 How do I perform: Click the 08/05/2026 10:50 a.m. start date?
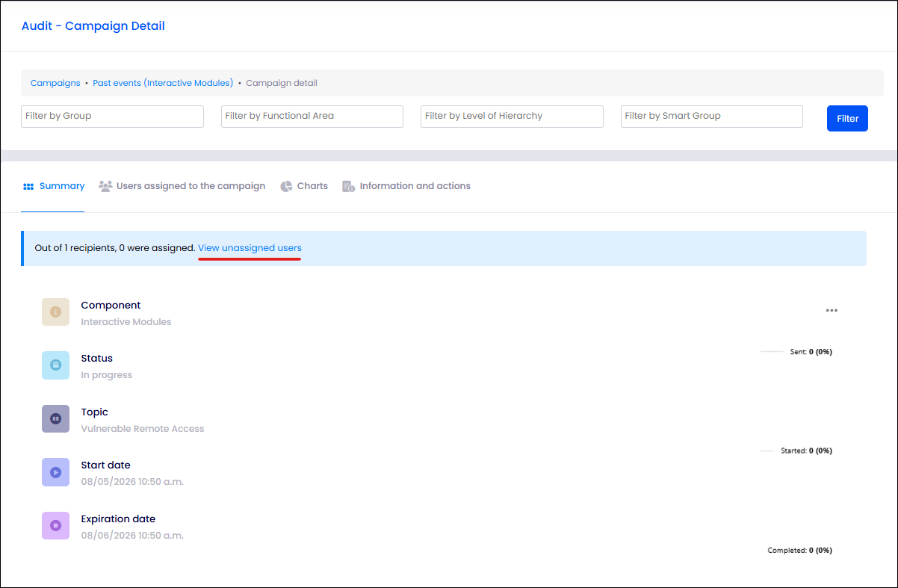132,482
